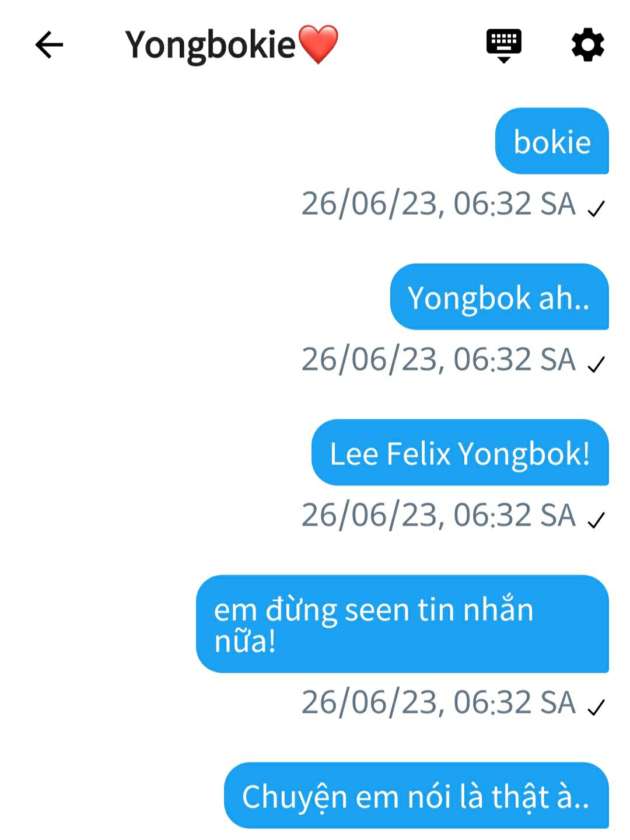Go back using the left arrow

(49, 45)
